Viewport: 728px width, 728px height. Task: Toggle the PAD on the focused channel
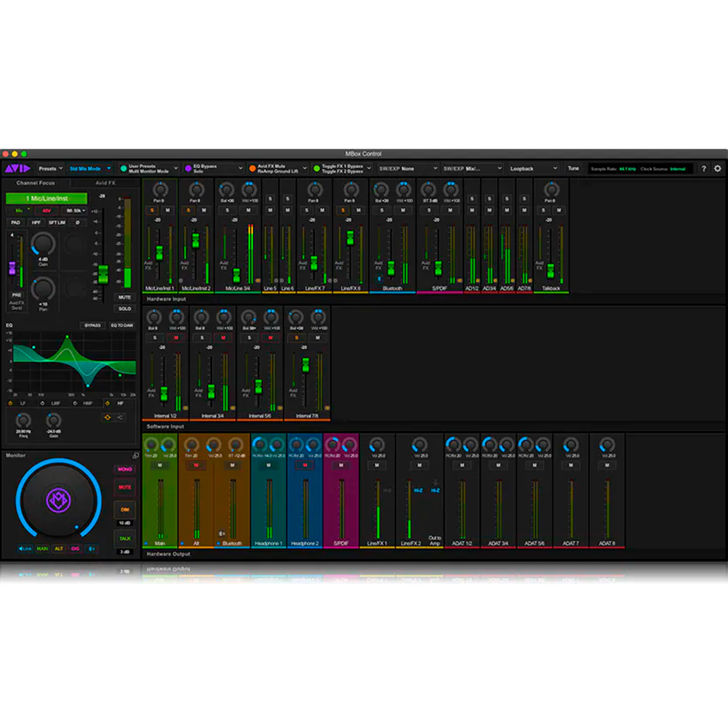(x=16, y=222)
